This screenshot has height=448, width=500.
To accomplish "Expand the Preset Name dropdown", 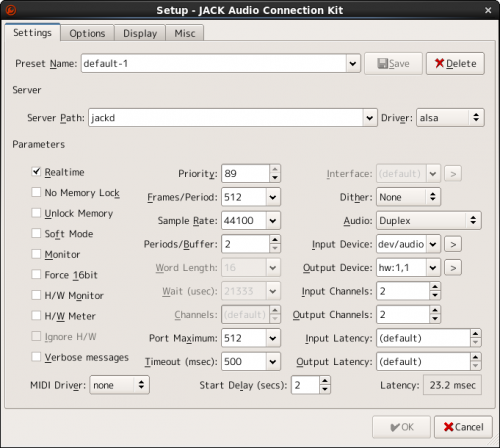I will click(x=353, y=63).
